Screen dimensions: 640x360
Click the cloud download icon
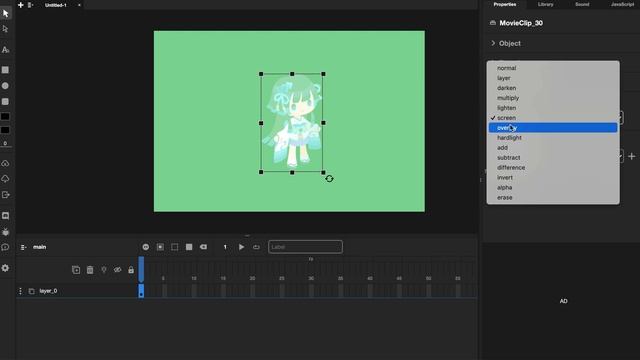(5, 163)
